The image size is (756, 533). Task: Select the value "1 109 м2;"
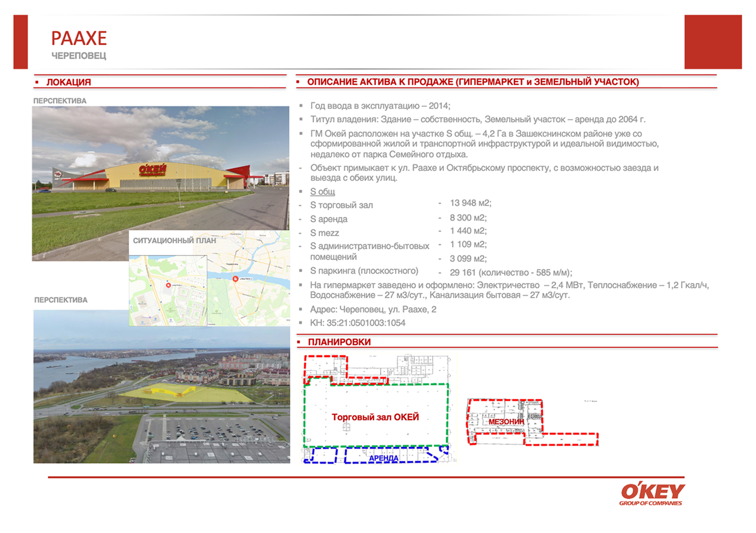[x=468, y=244]
